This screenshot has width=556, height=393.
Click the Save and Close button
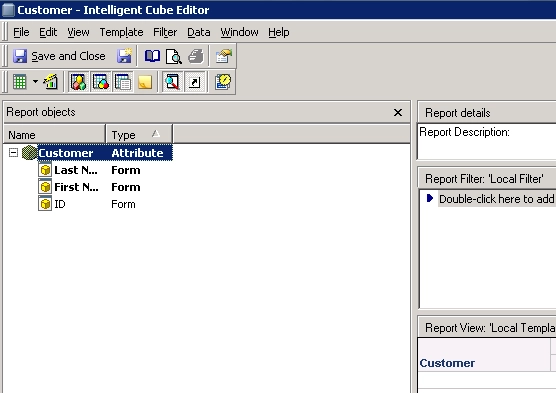59,56
